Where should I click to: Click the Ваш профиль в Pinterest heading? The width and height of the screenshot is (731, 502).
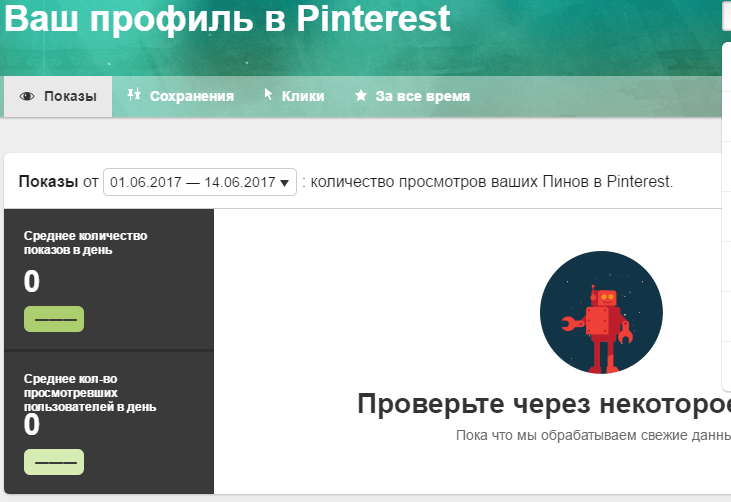point(228,20)
